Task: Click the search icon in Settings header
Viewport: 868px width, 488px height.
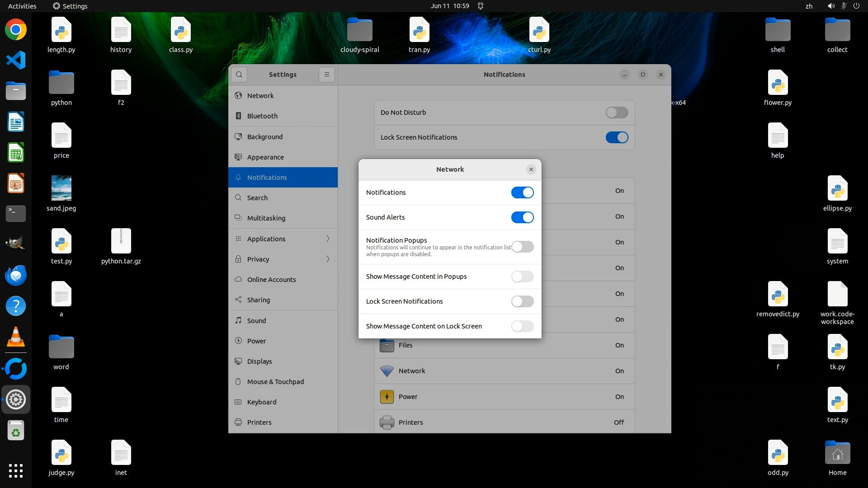Action: point(239,75)
